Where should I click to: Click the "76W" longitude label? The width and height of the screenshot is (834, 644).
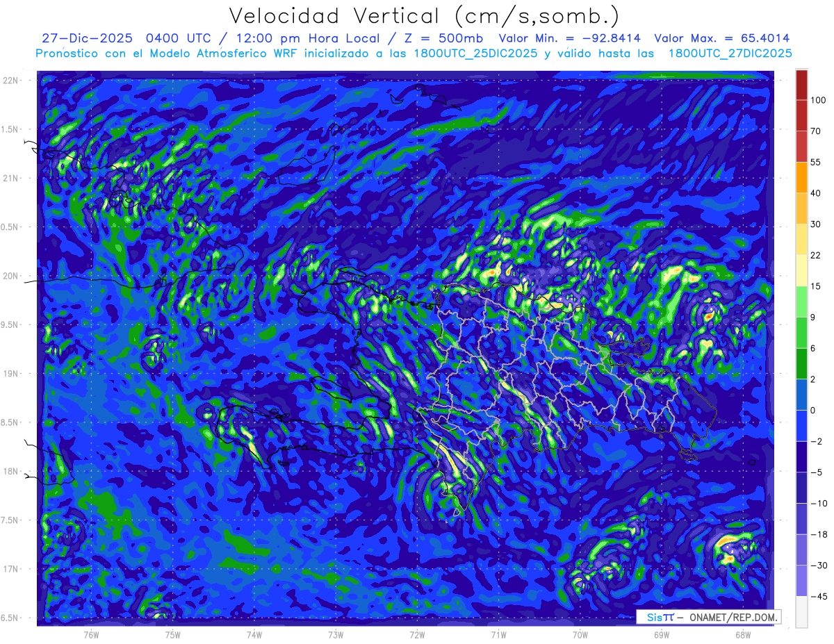click(91, 634)
